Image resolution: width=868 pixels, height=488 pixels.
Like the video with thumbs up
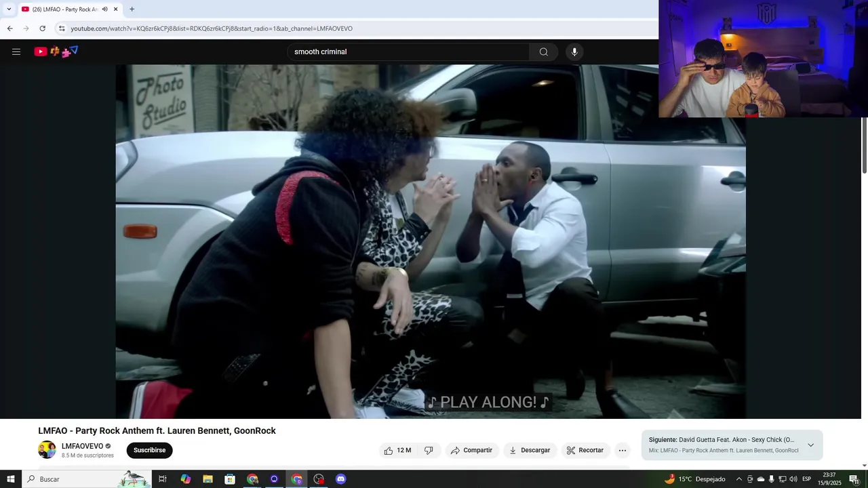(x=397, y=450)
